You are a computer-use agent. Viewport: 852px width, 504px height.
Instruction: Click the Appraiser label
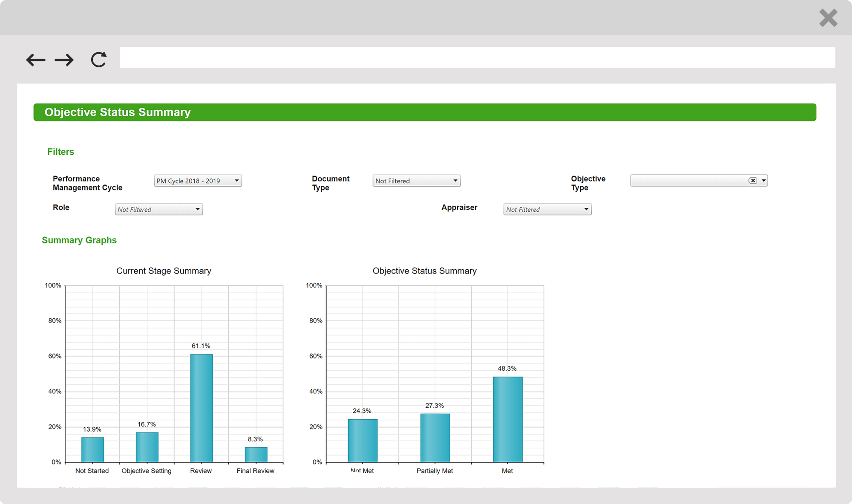[x=459, y=207]
